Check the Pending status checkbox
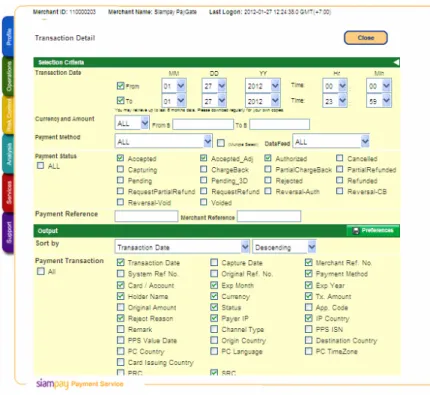 point(120,180)
